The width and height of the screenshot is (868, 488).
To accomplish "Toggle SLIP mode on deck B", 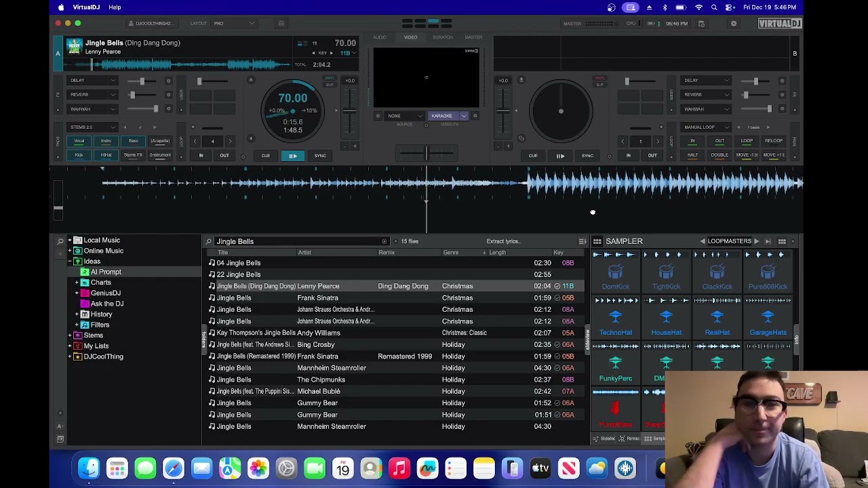I will [x=599, y=85].
